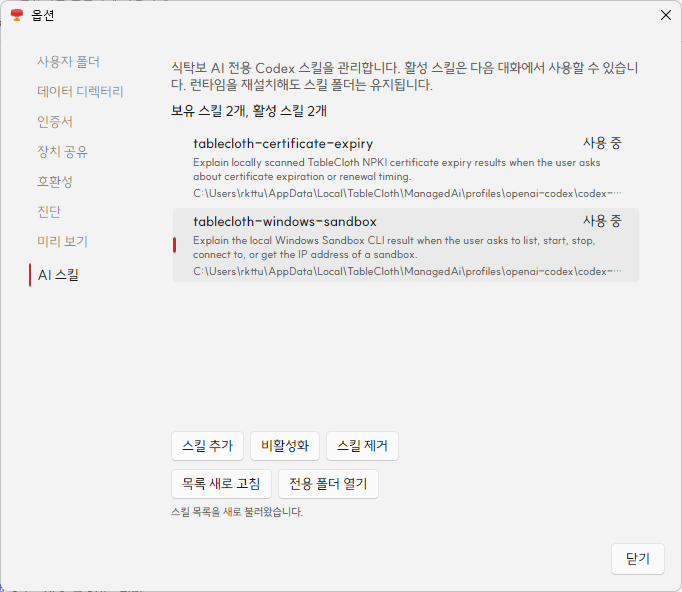
Task: Open the 사용자 폴더 section
Action: click(68, 62)
